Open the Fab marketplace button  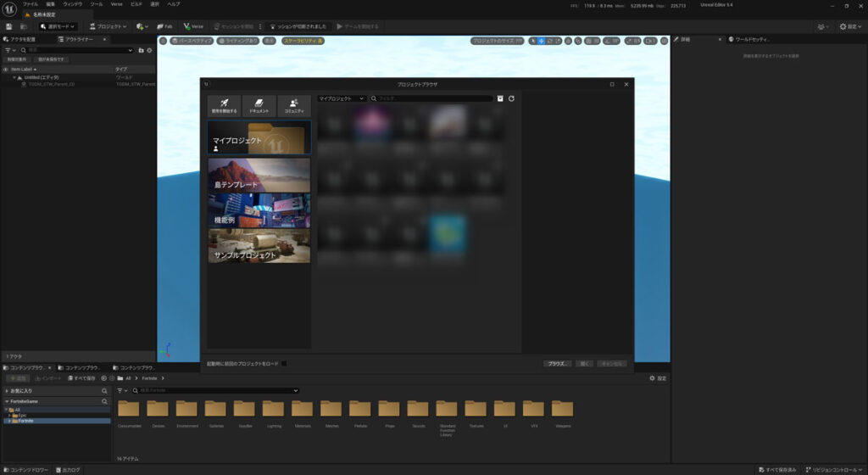coord(165,26)
